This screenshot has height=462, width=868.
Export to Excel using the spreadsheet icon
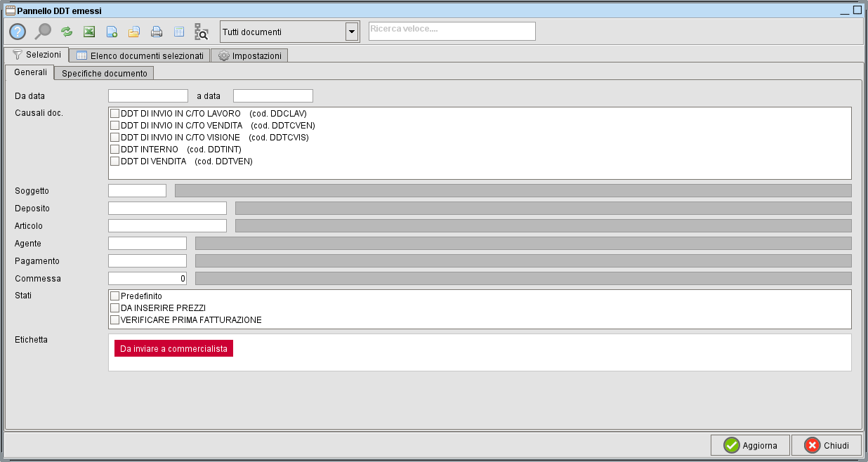pyautogui.click(x=89, y=32)
